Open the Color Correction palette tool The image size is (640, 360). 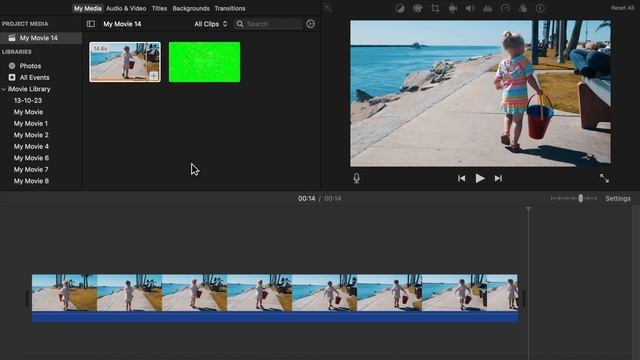click(x=417, y=8)
